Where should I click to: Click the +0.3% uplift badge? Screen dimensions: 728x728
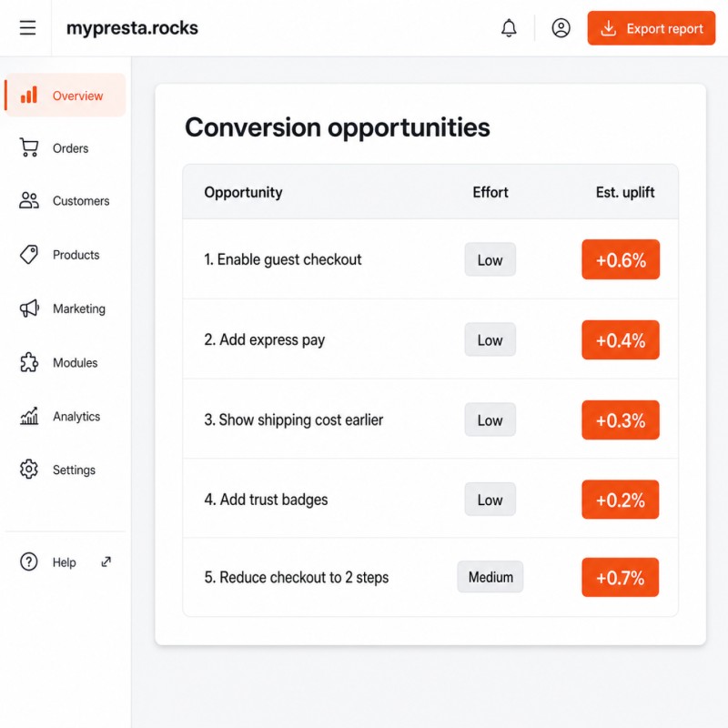621,420
